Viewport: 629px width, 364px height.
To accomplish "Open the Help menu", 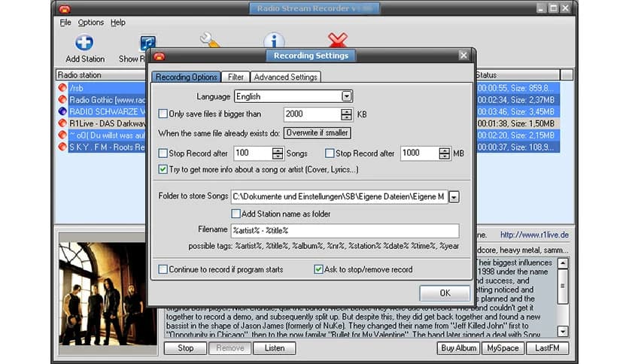I will 118,23.
